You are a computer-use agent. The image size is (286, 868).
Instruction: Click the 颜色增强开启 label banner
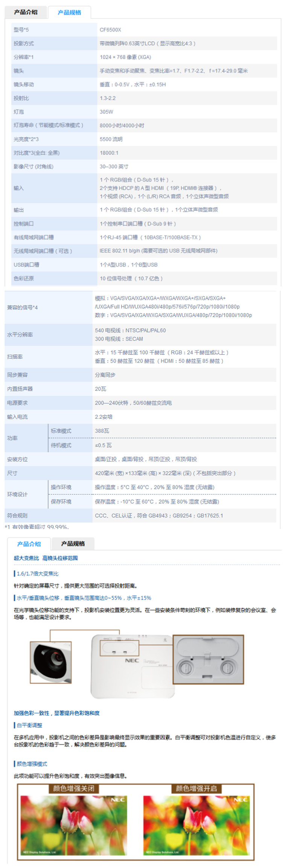tap(196, 788)
